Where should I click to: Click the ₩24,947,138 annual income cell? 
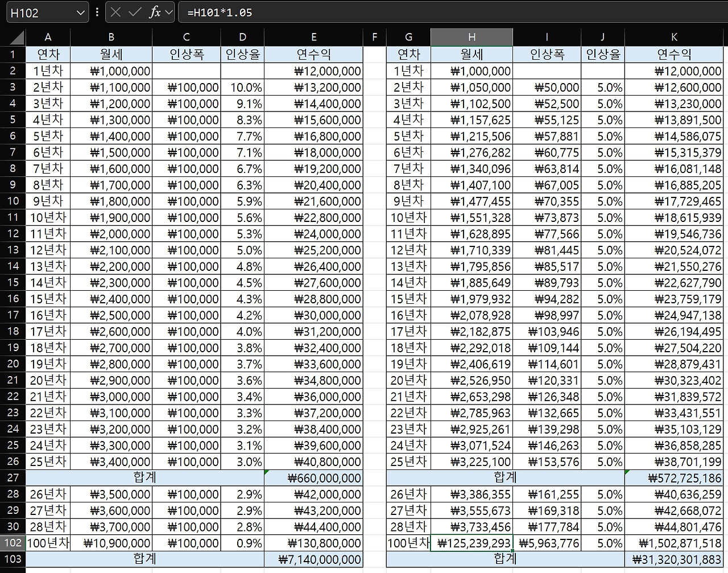click(674, 315)
